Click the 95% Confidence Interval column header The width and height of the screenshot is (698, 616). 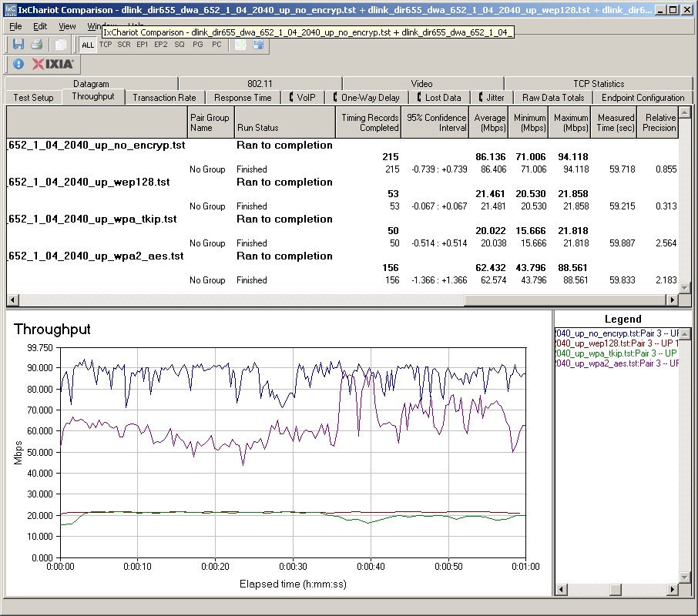tap(435, 122)
